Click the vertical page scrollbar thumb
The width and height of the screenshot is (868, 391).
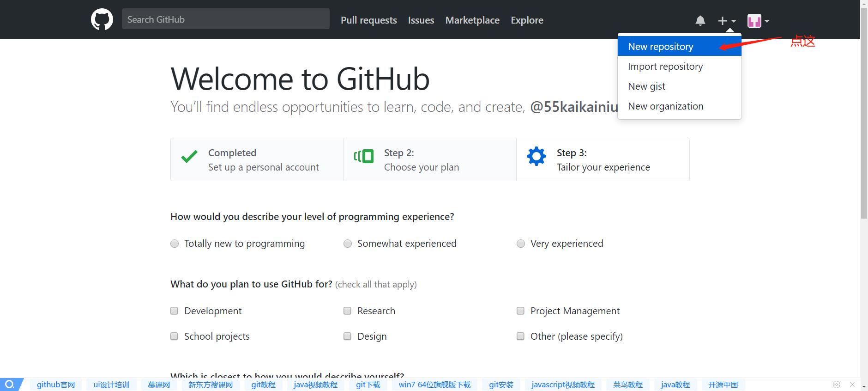point(864,113)
